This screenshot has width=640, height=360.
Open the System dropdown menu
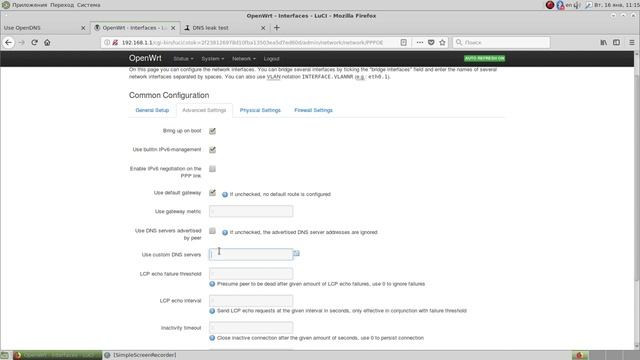(213, 59)
